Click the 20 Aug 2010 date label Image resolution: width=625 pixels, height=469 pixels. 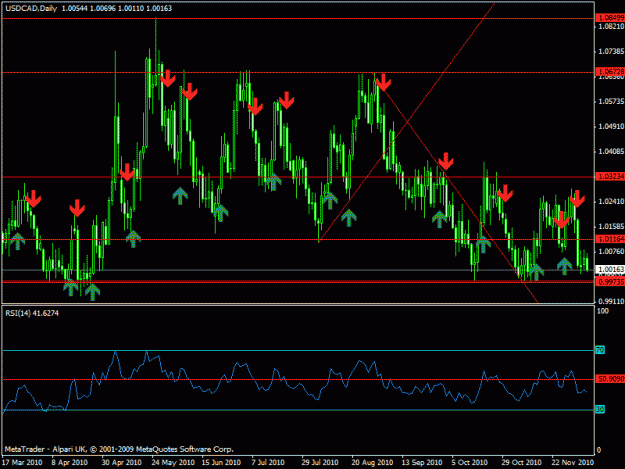(372, 463)
